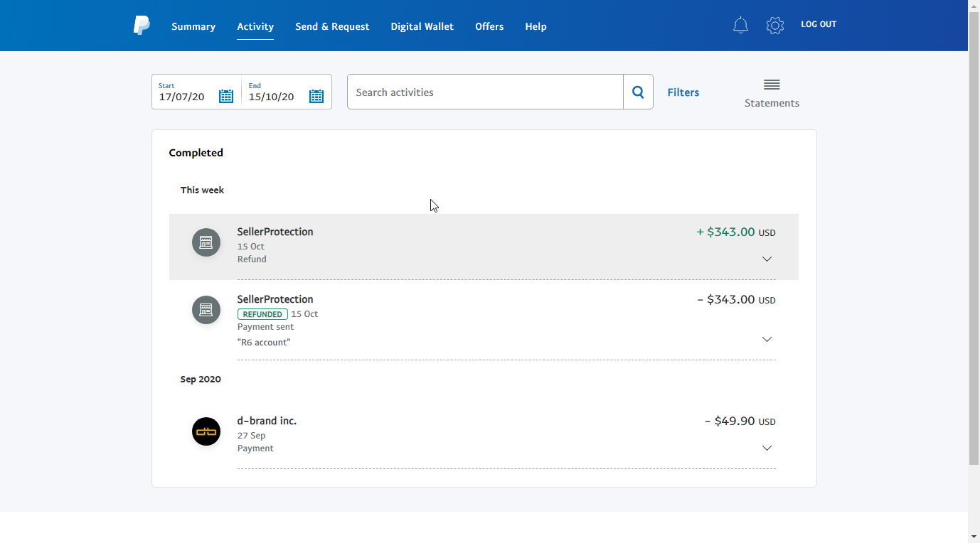Viewport: 980px width, 543px height.
Task: Open the Offers menu item
Action: [x=489, y=26]
